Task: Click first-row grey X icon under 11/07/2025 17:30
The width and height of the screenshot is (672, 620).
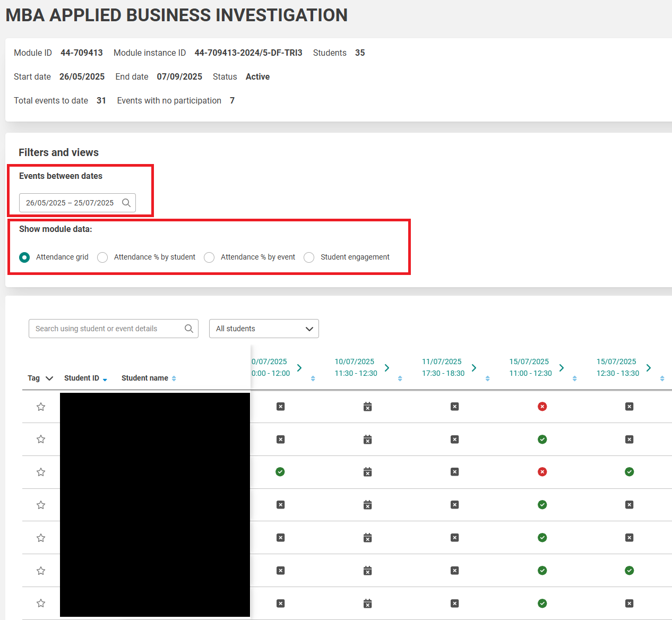Action: [x=455, y=407]
